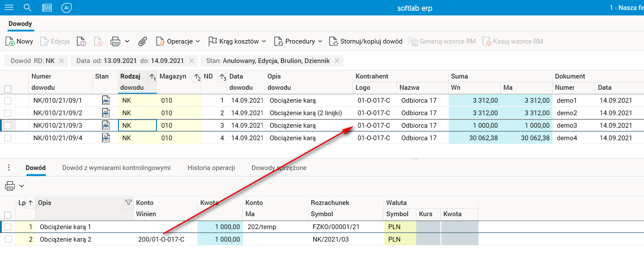Select the NK cell in row NK/010/21/09/3
Image resolution: width=644 pixels, height=255 pixels.
[x=137, y=126]
